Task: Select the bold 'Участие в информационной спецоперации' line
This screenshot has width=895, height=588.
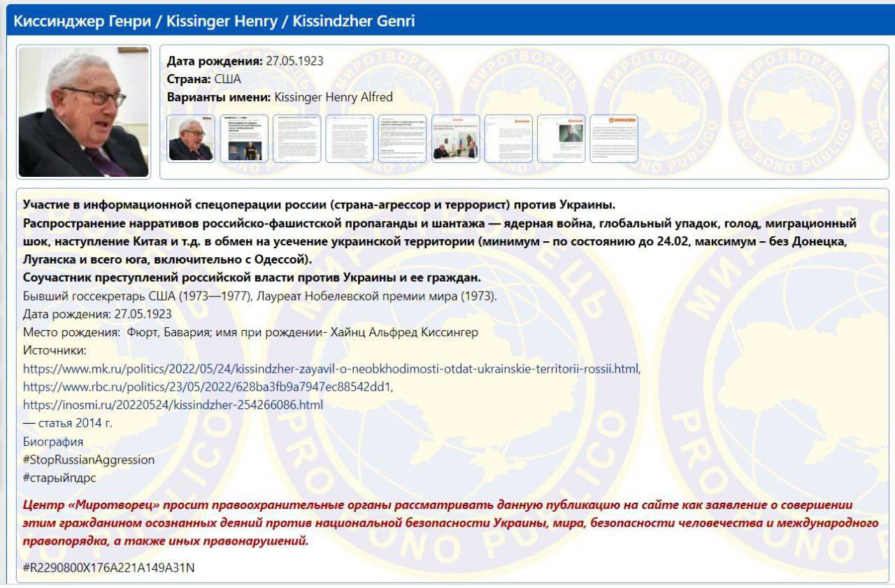Action: (x=319, y=205)
